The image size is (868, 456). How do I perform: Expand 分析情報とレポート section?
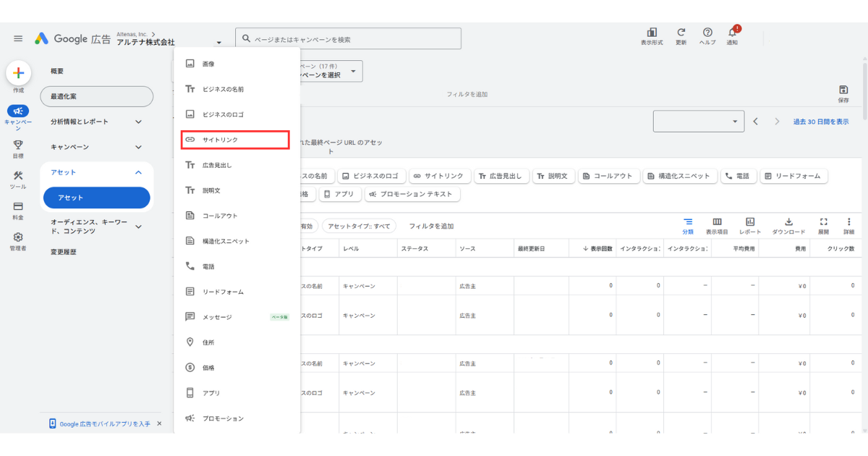96,122
